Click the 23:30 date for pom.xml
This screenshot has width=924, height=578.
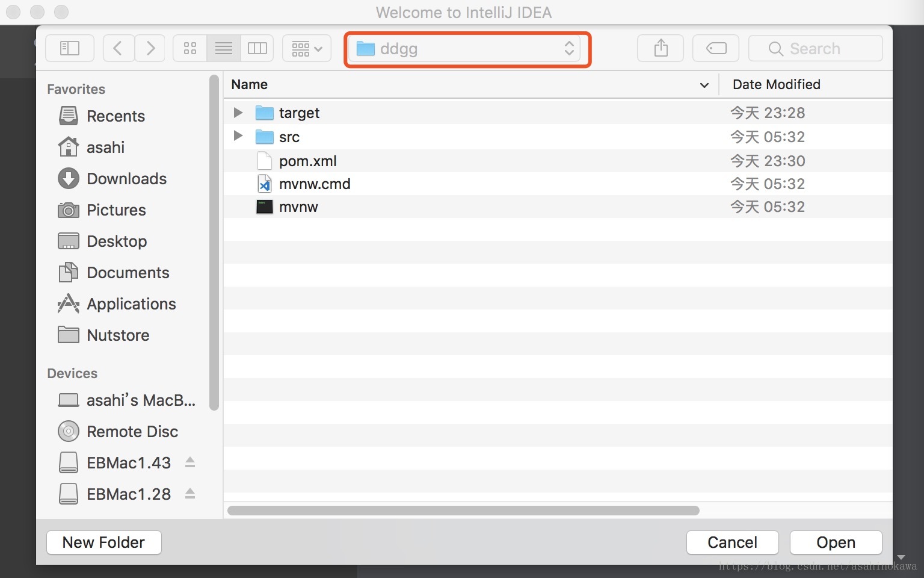(x=768, y=161)
